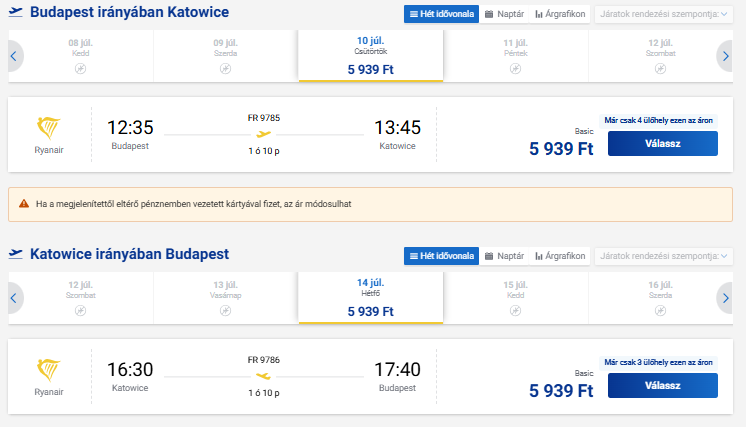Select outbound Hét idővonala view

[x=441, y=14]
